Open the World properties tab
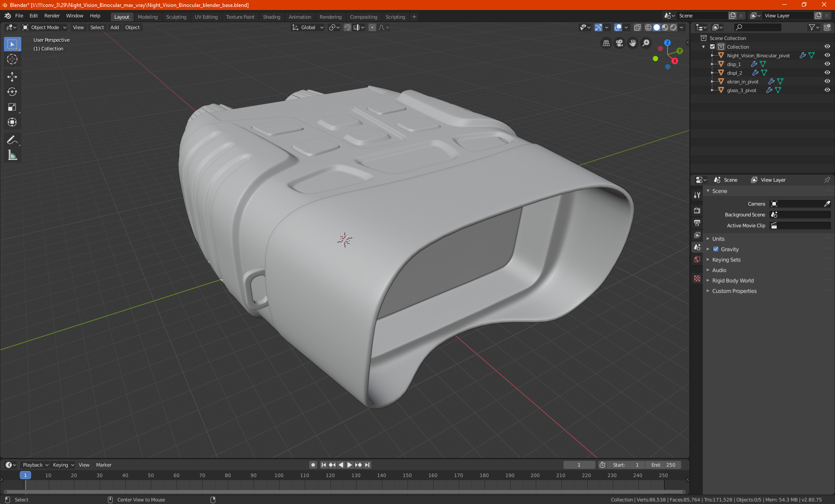 point(697,259)
